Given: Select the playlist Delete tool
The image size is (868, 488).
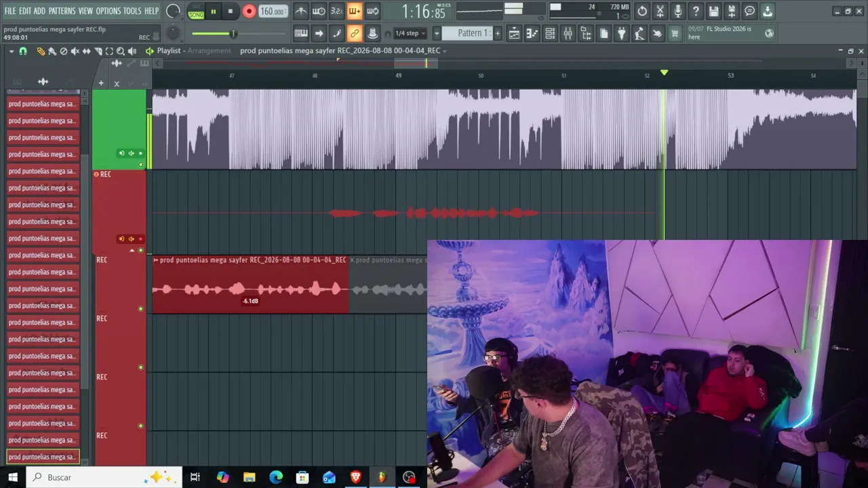Looking at the screenshot, I should coord(64,52).
